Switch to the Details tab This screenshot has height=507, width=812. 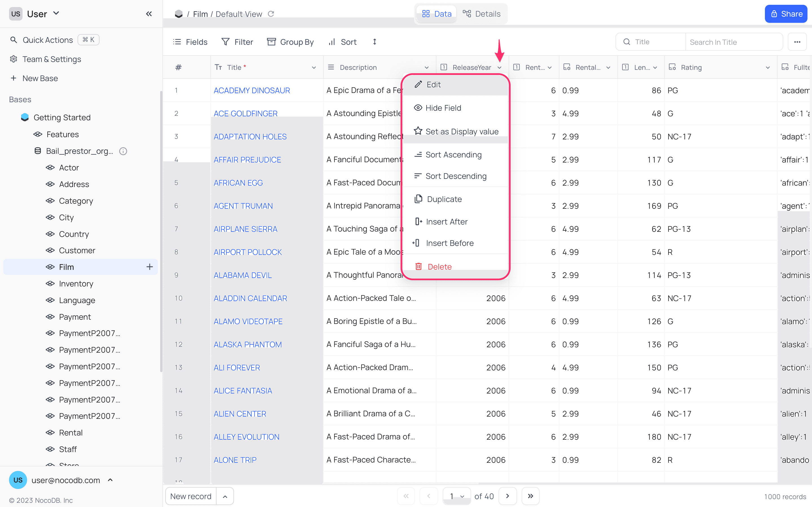point(482,14)
